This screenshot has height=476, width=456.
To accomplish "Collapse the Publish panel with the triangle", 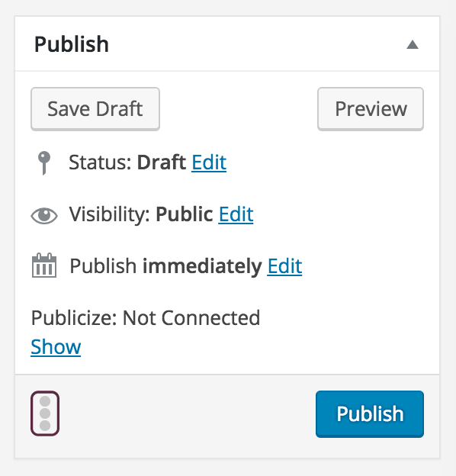I will pyautogui.click(x=413, y=44).
